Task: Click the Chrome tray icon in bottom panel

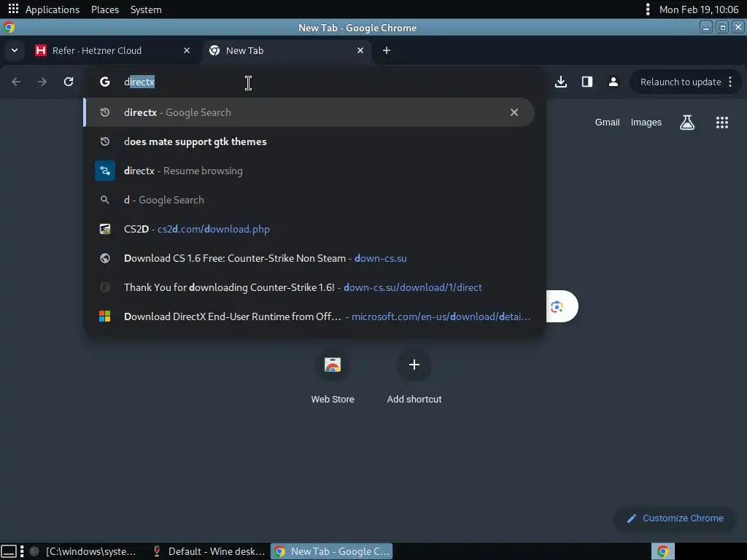Action: coord(662,551)
